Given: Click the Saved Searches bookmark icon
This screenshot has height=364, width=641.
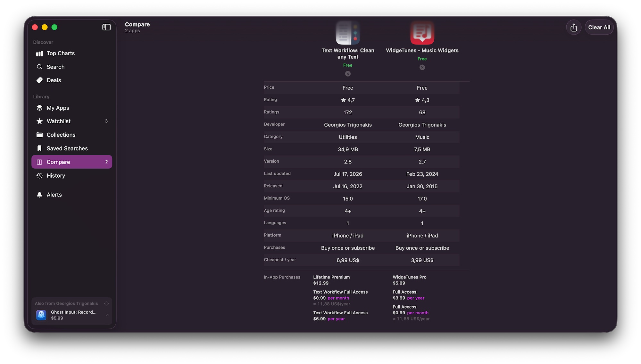Looking at the screenshot, I should click(39, 149).
